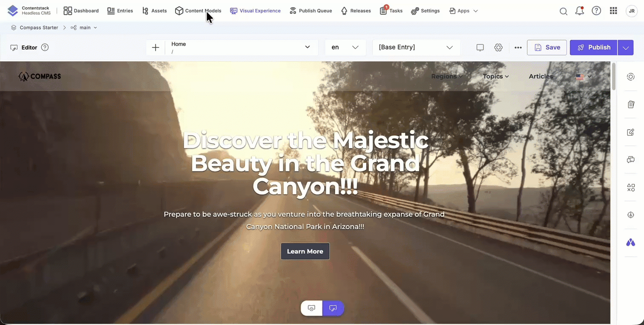The height and width of the screenshot is (325, 644).
Task: Click the concentric circle icon in right sidebar
Action: coord(631,77)
